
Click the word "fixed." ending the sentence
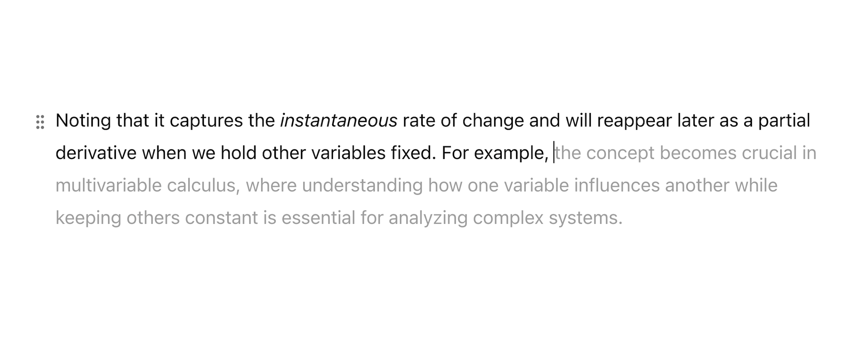click(413, 153)
